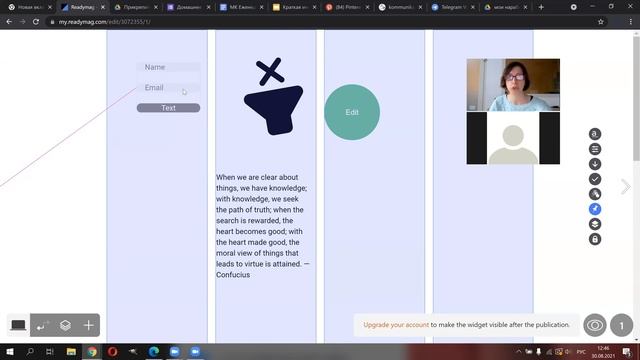Image resolution: width=640 pixels, height=360 pixels.
Task: Open File Explorer from the taskbar
Action: pos(71,351)
